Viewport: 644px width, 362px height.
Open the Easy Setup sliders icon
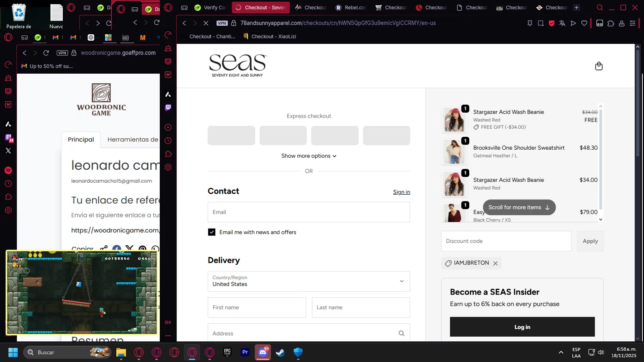click(632, 23)
